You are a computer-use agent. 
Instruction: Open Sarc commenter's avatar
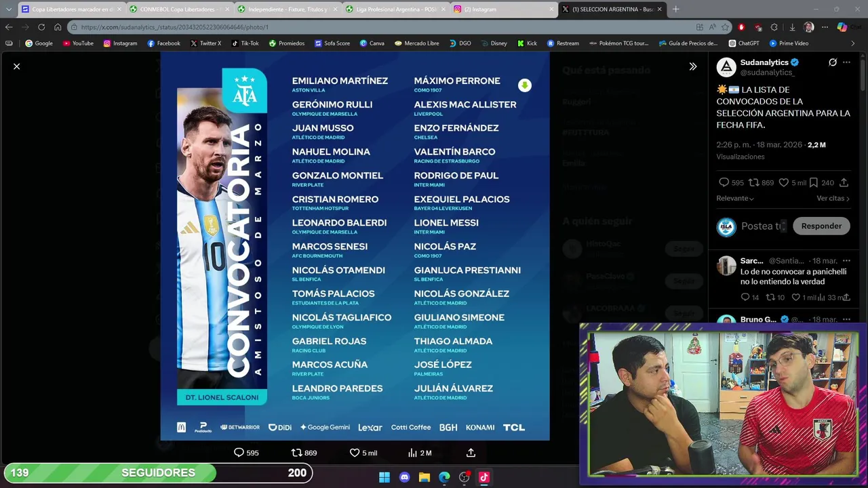[726, 266]
